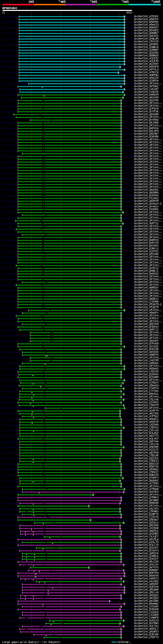
Task: Click the UniRef100_B4JN98 label
Action: tap(146, 123)
